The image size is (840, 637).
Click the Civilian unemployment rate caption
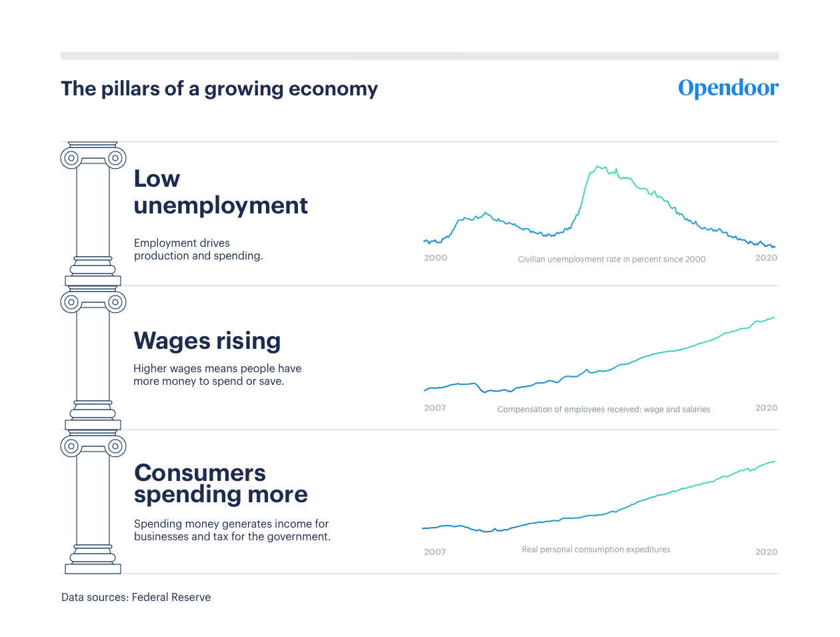[x=612, y=259]
